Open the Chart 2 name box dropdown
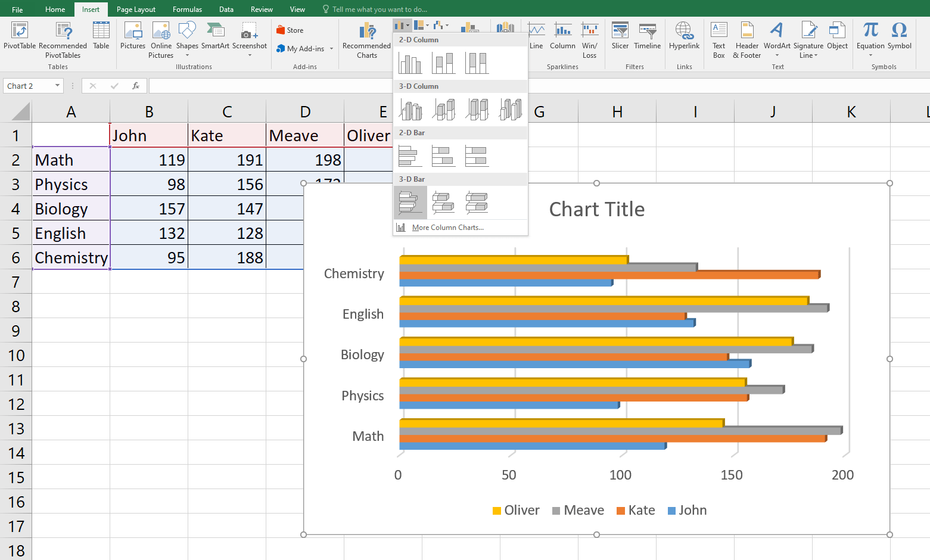The image size is (930, 560). (x=58, y=85)
